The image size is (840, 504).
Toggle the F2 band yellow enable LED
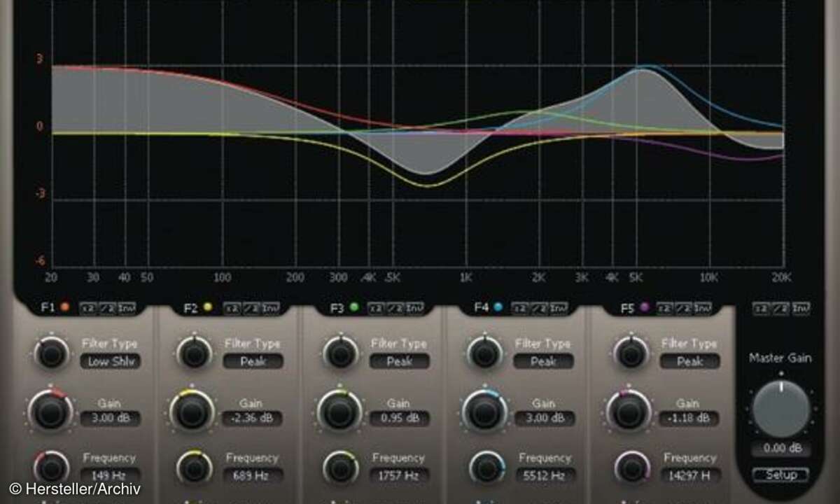[208, 307]
